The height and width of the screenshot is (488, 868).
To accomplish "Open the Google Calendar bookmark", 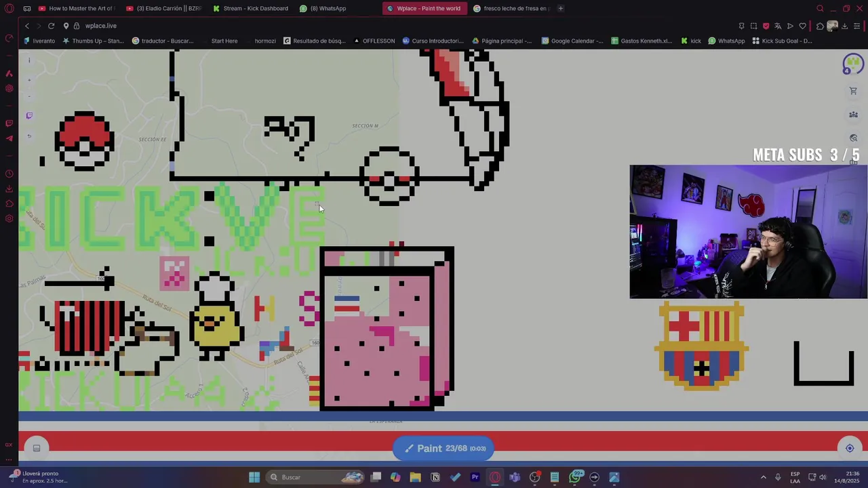I will click(572, 41).
